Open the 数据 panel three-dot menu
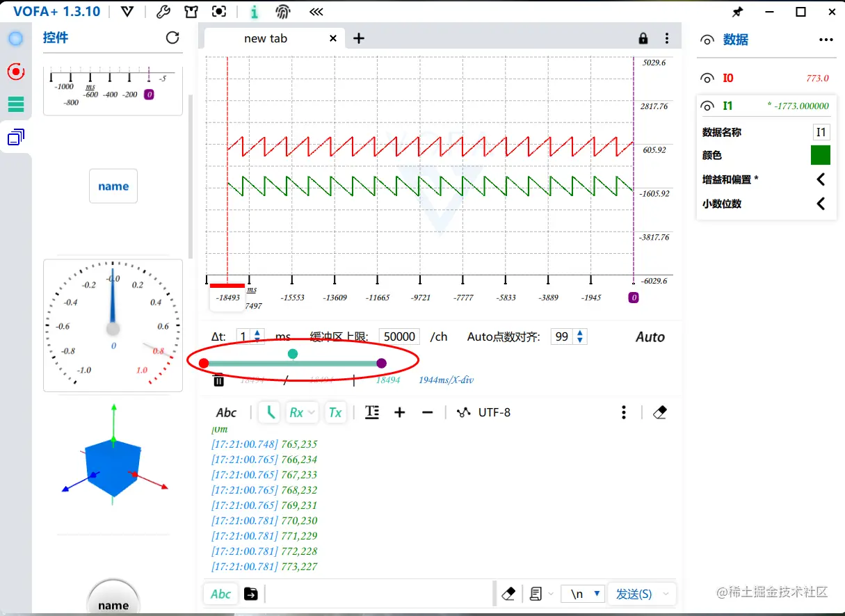Image resolution: width=845 pixels, height=616 pixels. pyautogui.click(x=826, y=40)
